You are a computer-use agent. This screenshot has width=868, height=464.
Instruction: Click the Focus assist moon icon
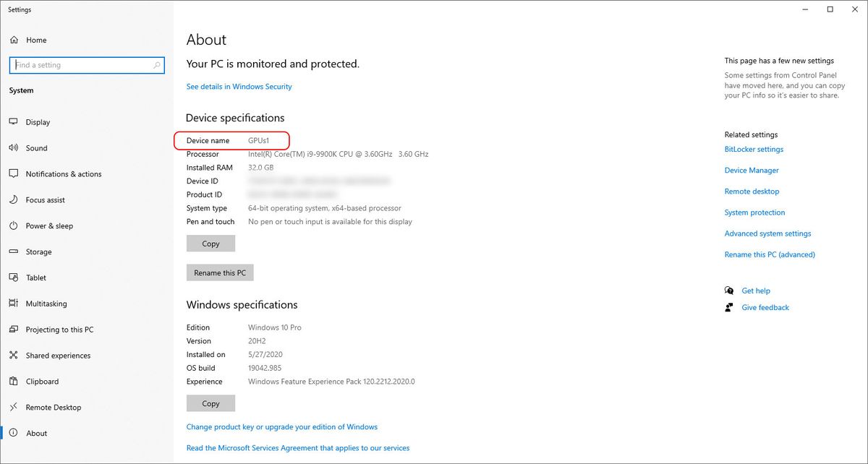[13, 200]
